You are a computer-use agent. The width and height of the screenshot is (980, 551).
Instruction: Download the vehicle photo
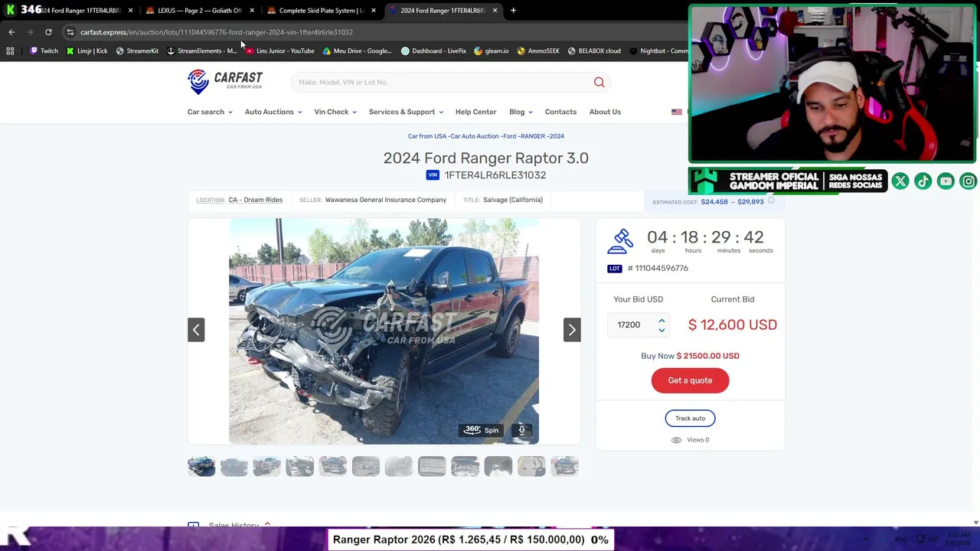click(x=521, y=430)
